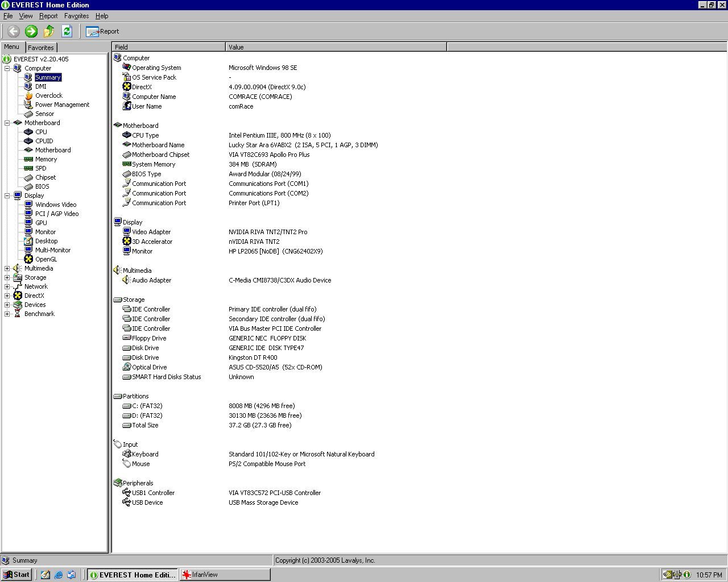The height and width of the screenshot is (582, 728).
Task: Collapse the Display tree branch
Action: (x=7, y=196)
